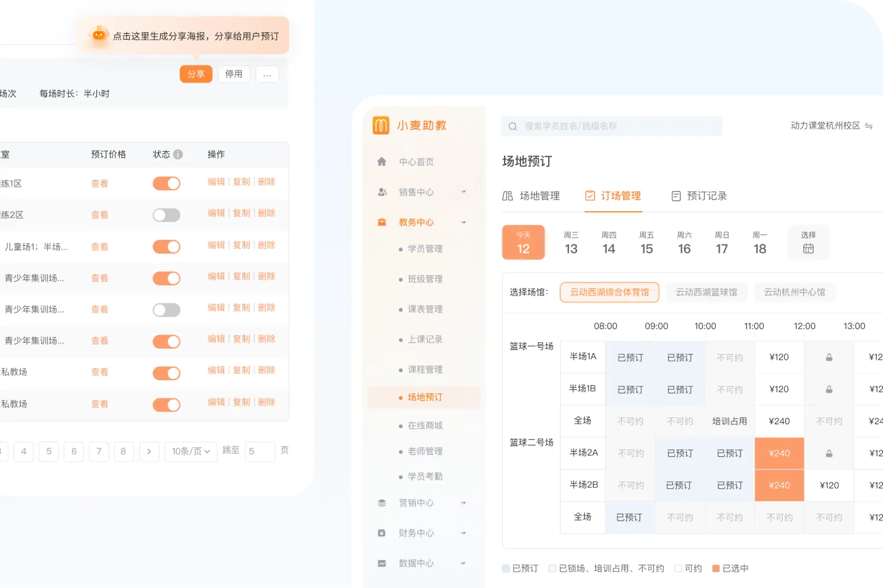Select the 云动西湖篮球馆 venue button
Viewport: 883px width, 588px height.
coord(706,292)
